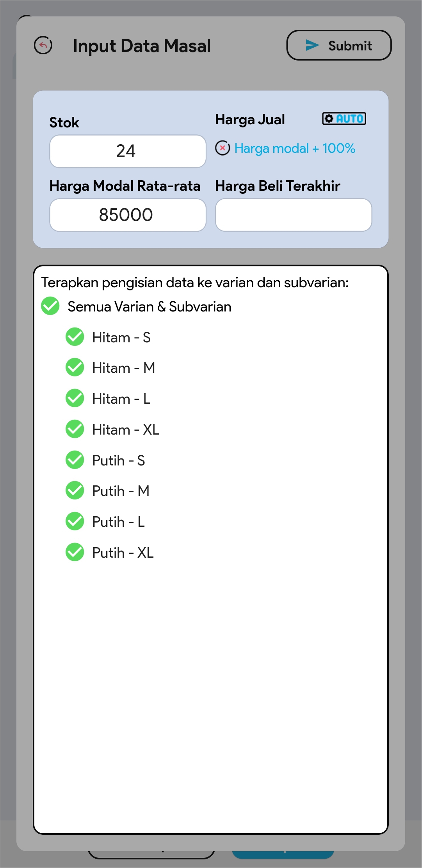This screenshot has height=868, width=422.
Task: Focus the Stok input field
Action: pyautogui.click(x=128, y=151)
